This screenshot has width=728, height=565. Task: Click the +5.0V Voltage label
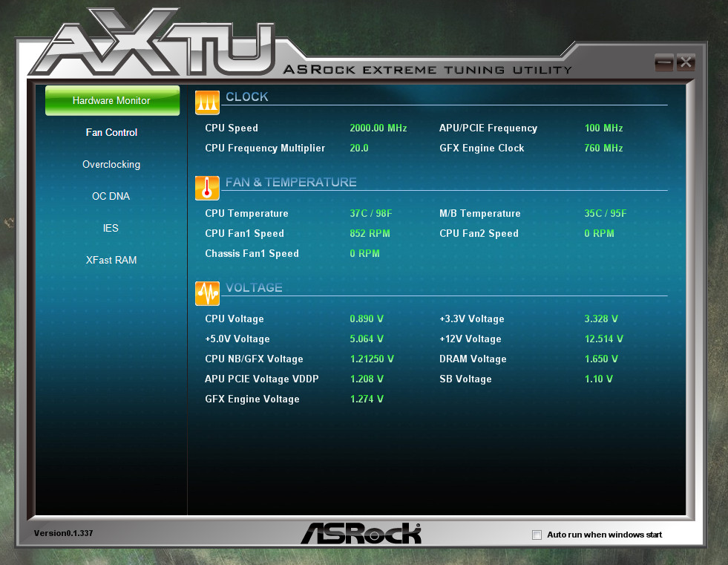pyautogui.click(x=237, y=339)
